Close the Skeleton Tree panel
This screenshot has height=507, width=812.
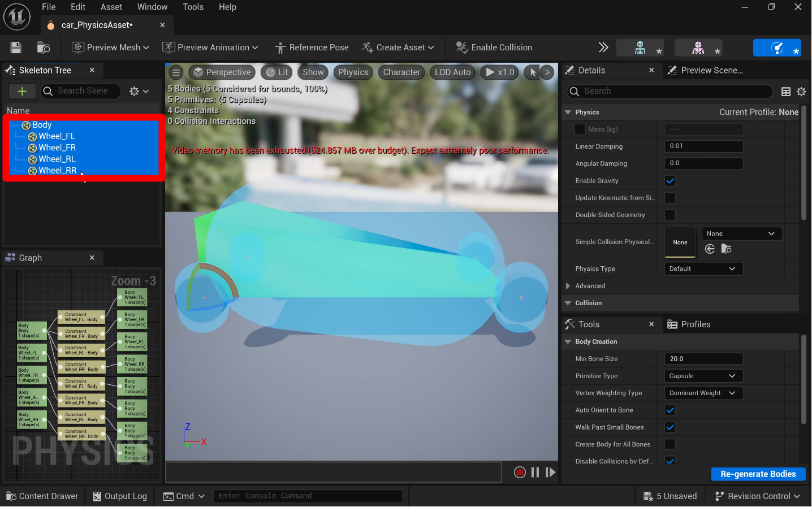coord(92,70)
